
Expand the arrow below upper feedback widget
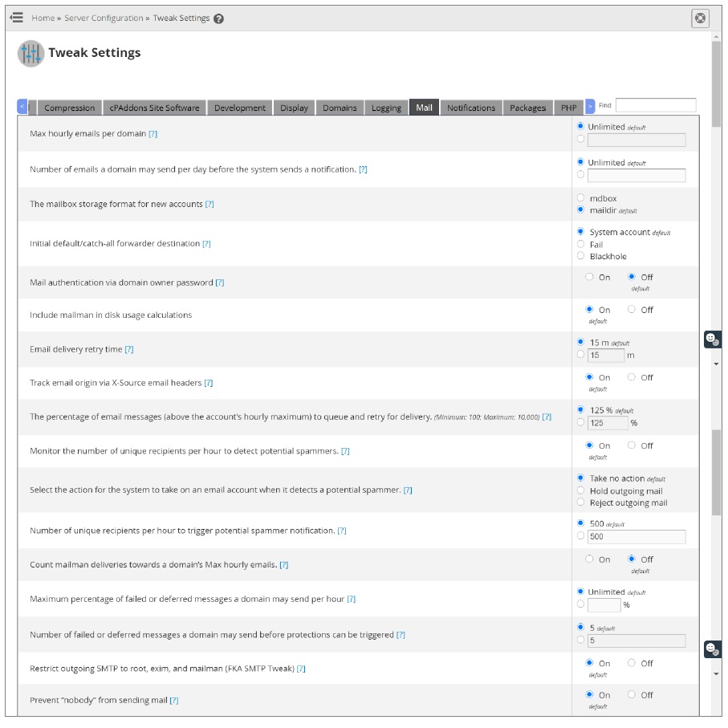[717, 364]
